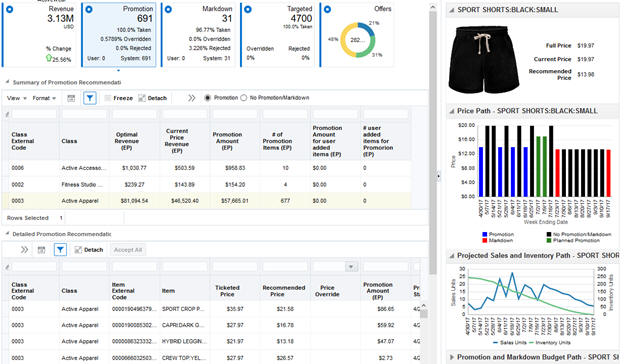This screenshot has height=364, width=624.
Task: Click red Markdown legend swatch
Action: coord(484,240)
